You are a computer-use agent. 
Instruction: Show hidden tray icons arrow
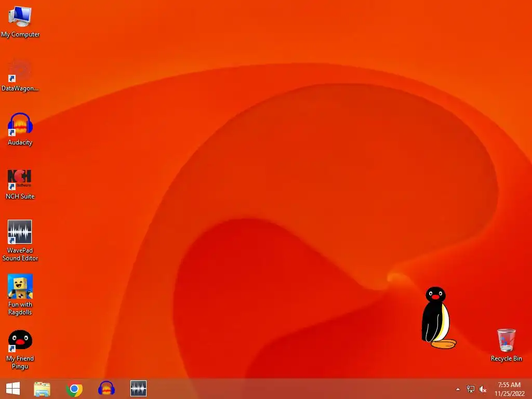click(458, 389)
